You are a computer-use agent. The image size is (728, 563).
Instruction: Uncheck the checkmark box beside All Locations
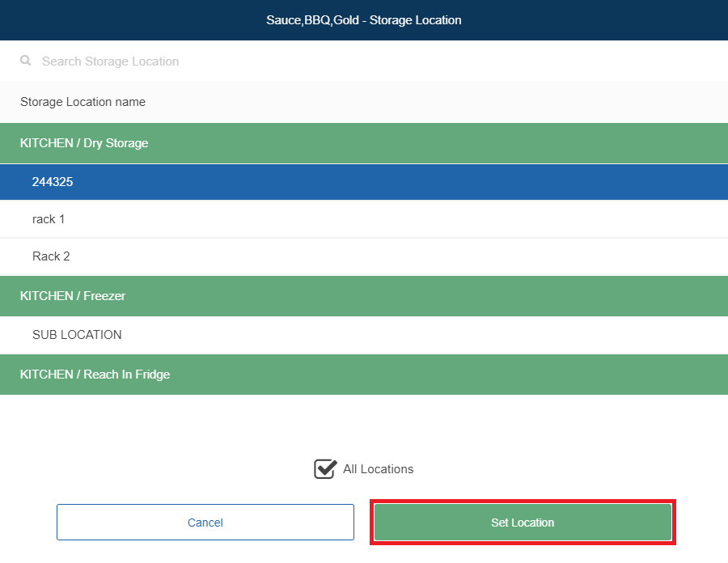pos(325,469)
